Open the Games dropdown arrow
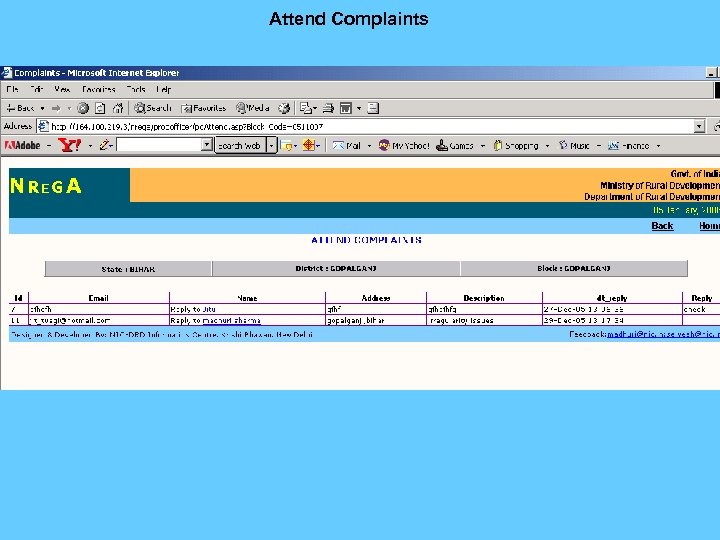Viewport: 720px width, 540px height. (x=483, y=146)
